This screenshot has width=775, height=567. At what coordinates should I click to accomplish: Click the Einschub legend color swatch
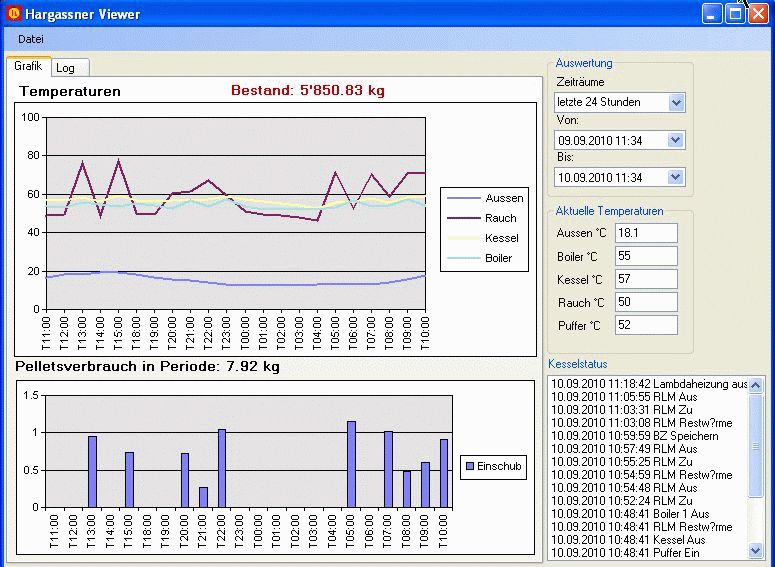point(470,465)
